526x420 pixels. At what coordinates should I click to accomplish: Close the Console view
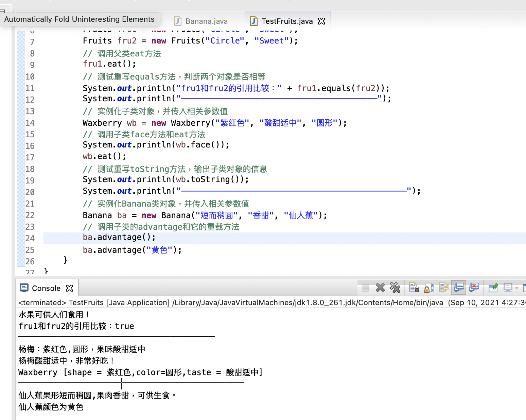pyautogui.click(x=69, y=288)
